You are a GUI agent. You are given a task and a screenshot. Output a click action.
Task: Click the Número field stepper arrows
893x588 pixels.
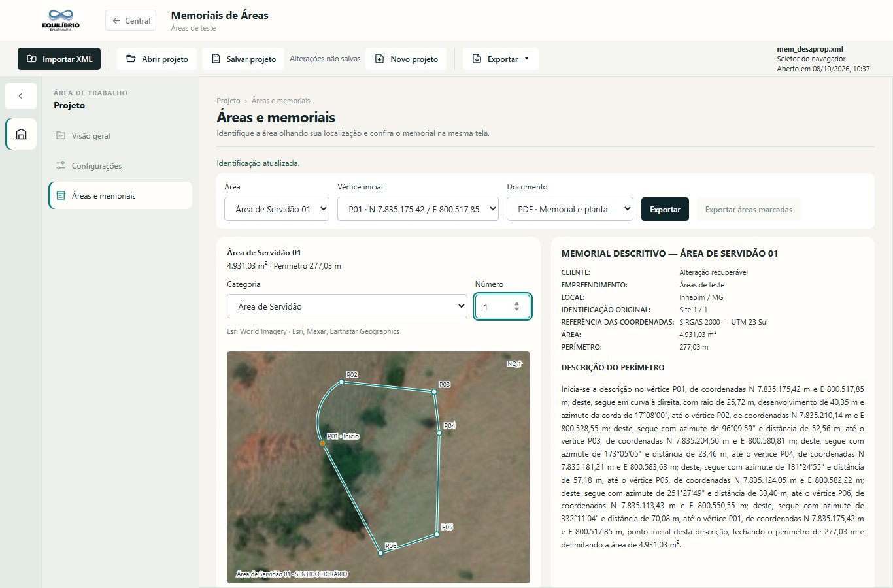(x=516, y=306)
